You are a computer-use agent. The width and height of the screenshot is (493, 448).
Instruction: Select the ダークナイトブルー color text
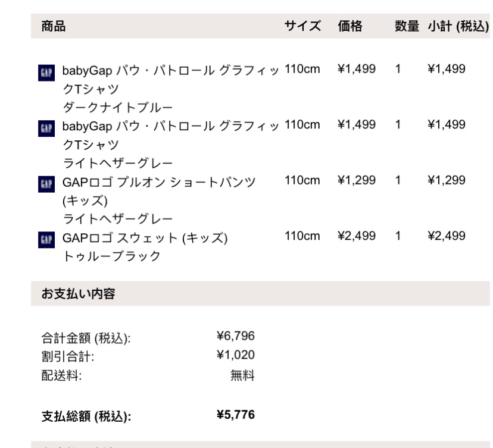click(x=118, y=107)
